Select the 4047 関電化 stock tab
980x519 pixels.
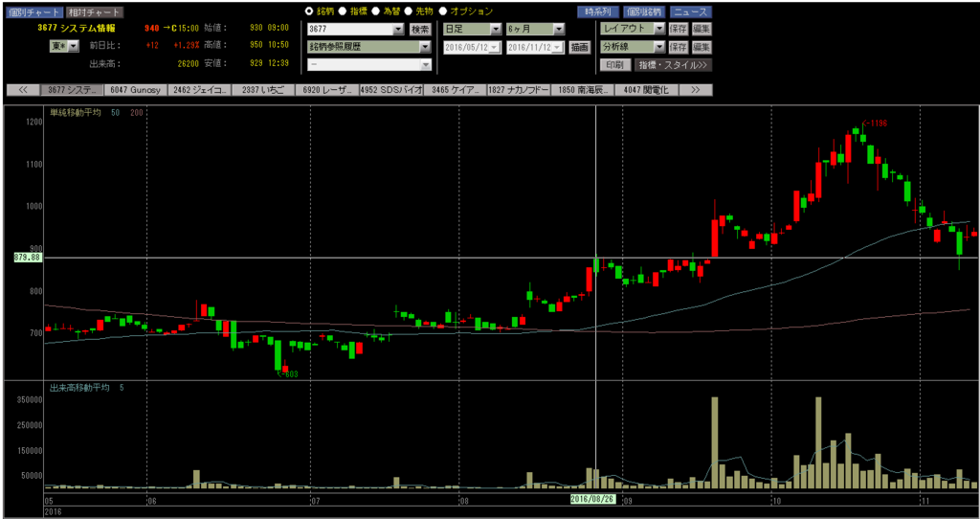646,90
